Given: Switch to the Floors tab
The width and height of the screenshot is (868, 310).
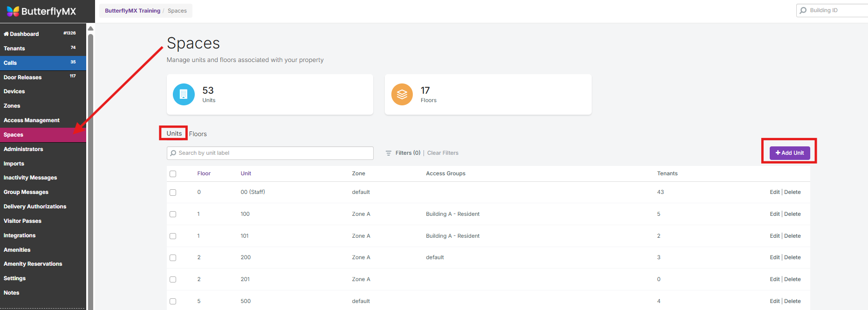Looking at the screenshot, I should pyautogui.click(x=198, y=134).
